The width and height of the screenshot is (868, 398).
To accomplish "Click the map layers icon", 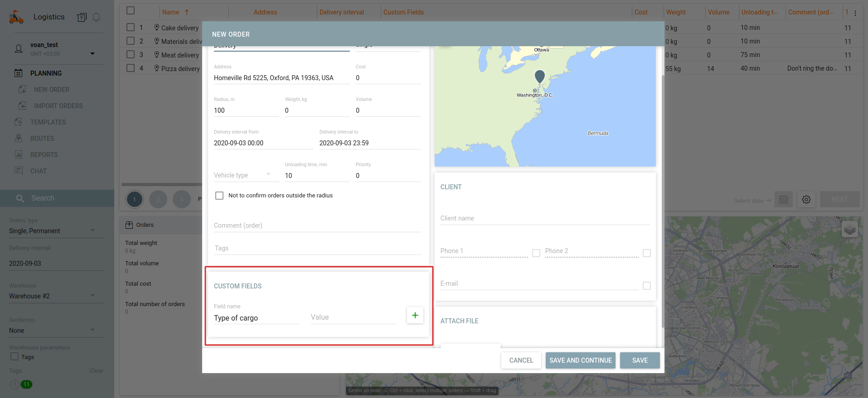I will (849, 230).
